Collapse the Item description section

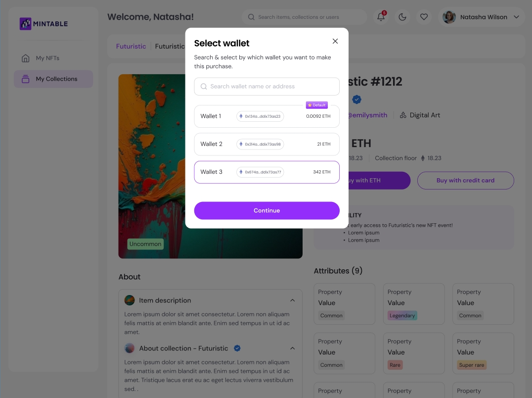click(292, 300)
